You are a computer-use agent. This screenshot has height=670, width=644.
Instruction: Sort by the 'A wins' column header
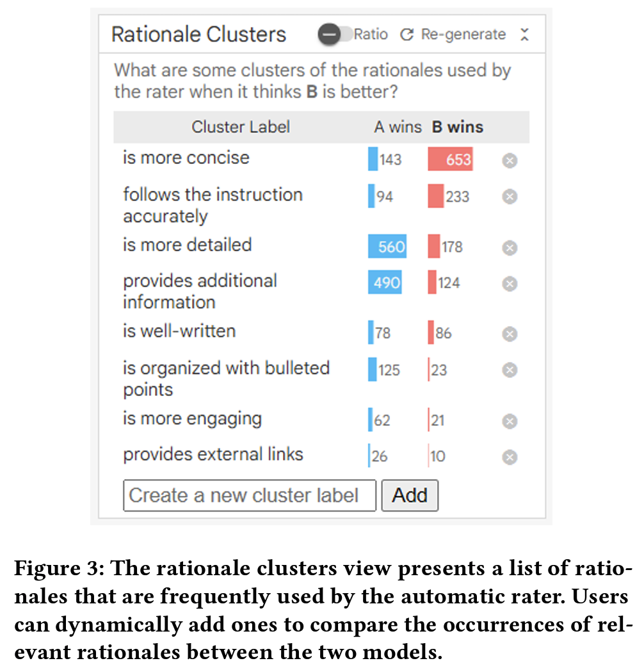click(x=398, y=127)
